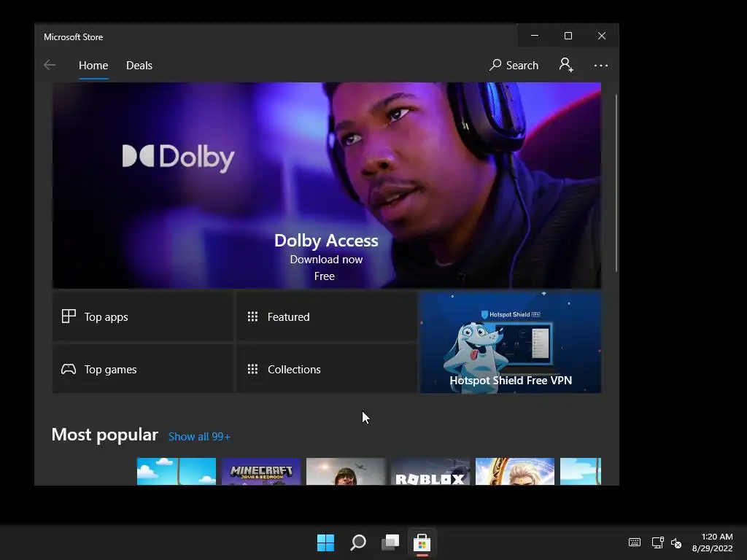Open the clock and date flyout
This screenshot has height=560, width=747.
pos(713,542)
